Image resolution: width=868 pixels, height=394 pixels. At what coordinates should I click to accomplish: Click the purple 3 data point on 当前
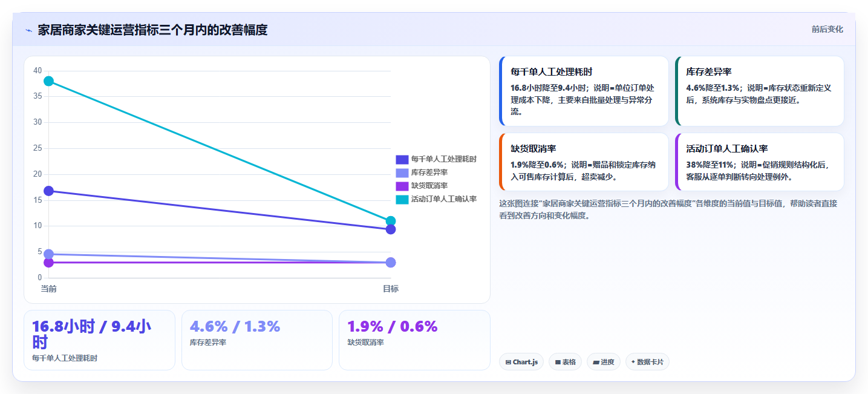(x=49, y=263)
